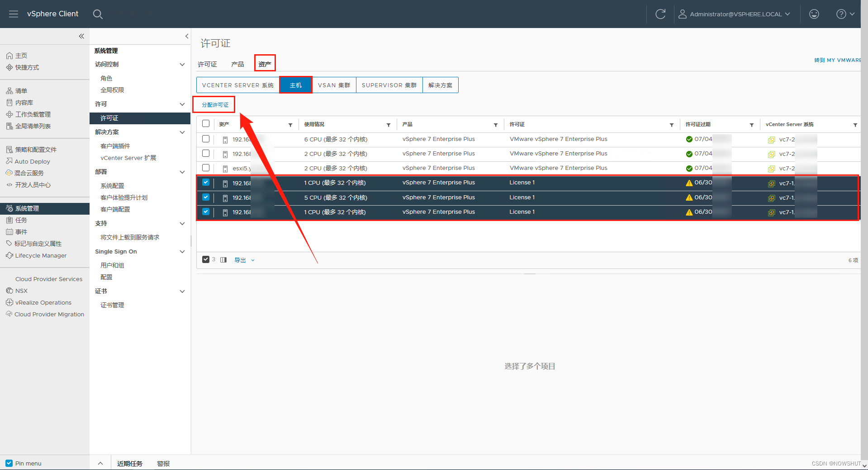Viewport: 868px width, 470px height.
Task: Filter the 资产 column
Action: click(290, 125)
